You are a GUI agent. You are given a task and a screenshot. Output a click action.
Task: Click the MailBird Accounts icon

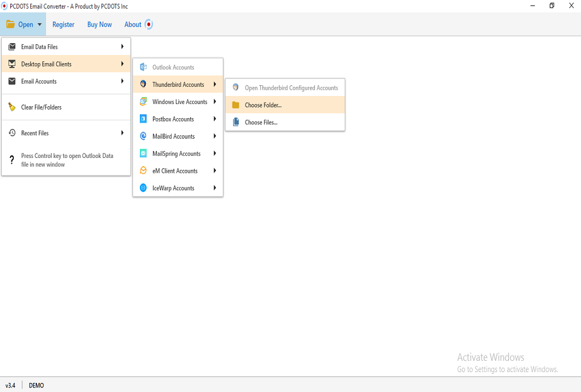pyautogui.click(x=143, y=136)
